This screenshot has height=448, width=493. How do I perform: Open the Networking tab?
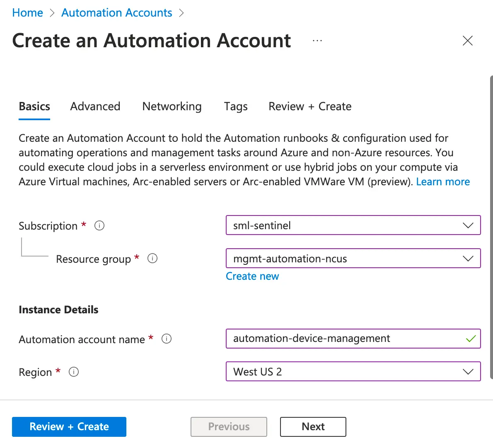pos(172,107)
